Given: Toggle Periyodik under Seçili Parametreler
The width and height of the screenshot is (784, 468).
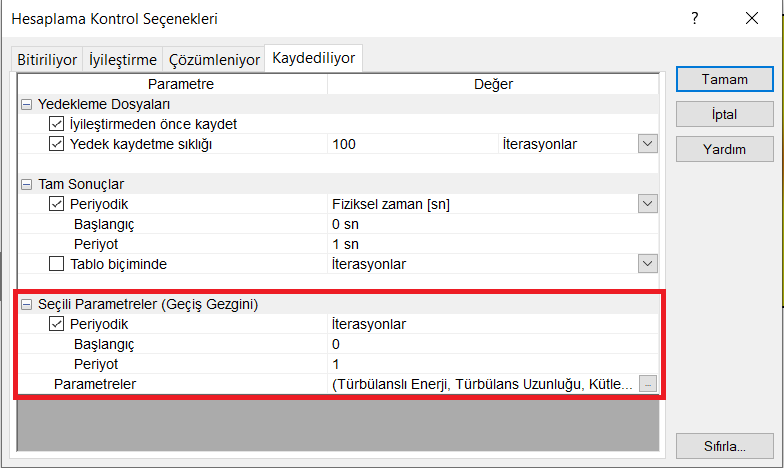Looking at the screenshot, I should click(57, 324).
